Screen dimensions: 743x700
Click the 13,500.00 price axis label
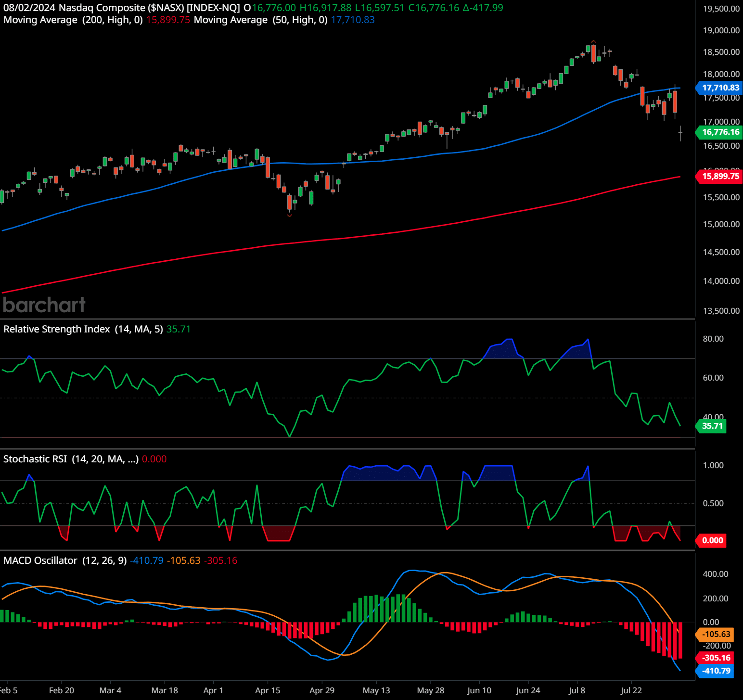pos(721,311)
